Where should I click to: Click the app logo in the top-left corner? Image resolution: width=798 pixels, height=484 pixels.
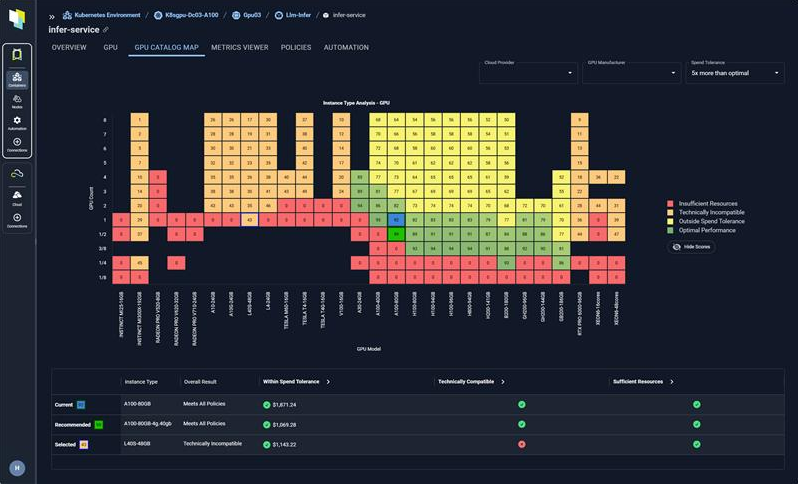(x=17, y=18)
